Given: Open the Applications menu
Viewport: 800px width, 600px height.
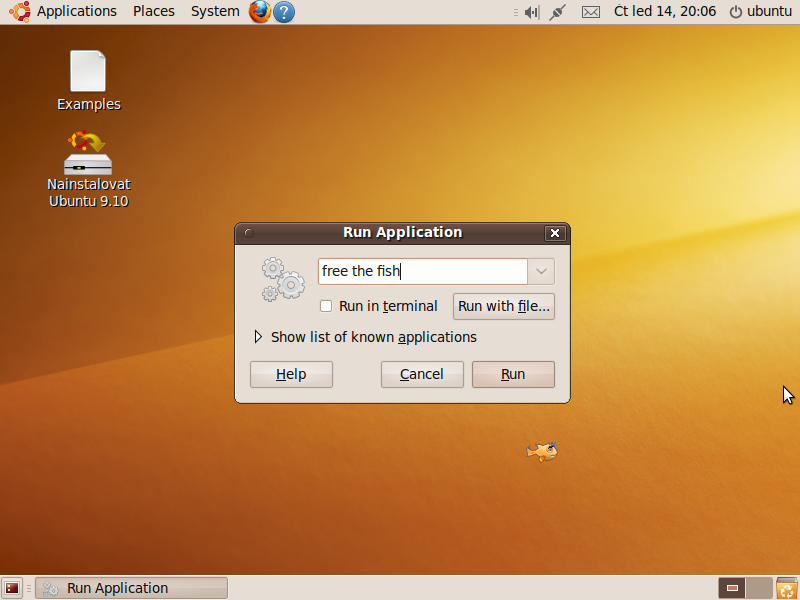Looking at the screenshot, I should coord(77,11).
